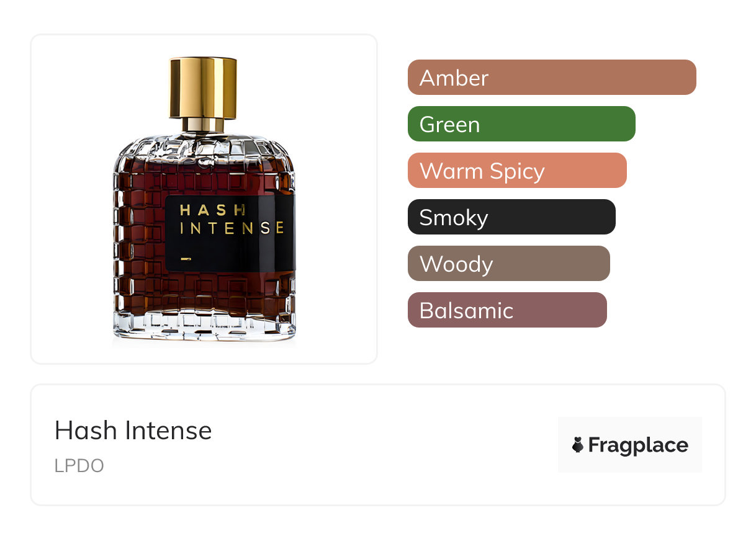Select the Green accord bar
This screenshot has height=536, width=756.
pyautogui.click(x=521, y=124)
